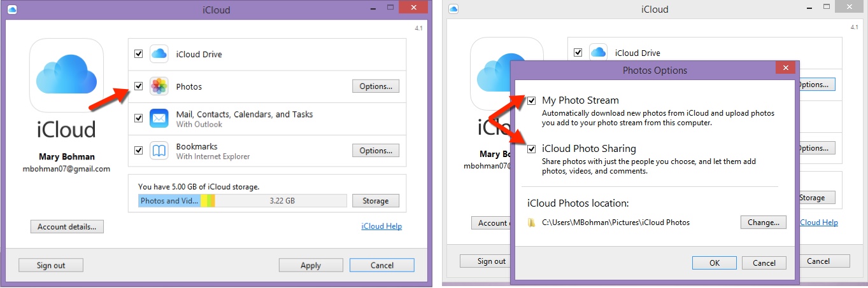This screenshot has height=288, width=868.
Task: Open Photos Options button in left window
Action: click(376, 86)
